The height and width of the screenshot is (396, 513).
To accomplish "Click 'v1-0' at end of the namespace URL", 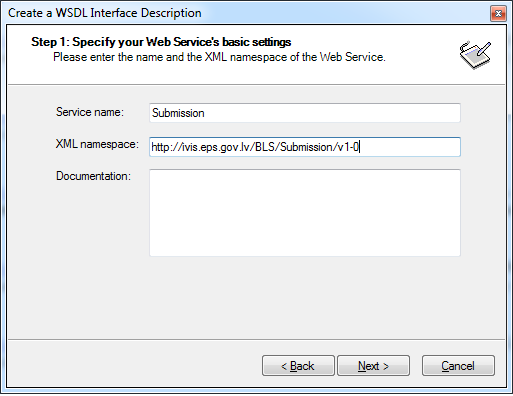I will click(348, 147).
